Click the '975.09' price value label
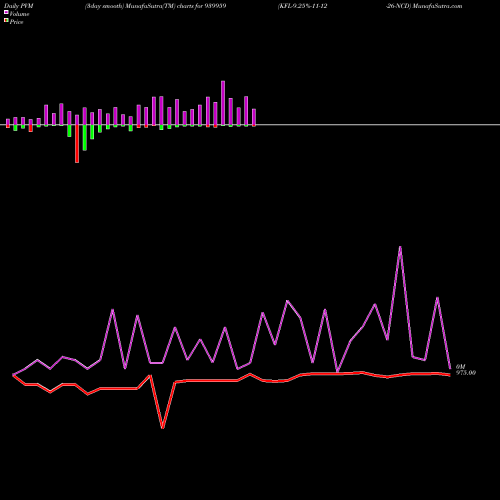The height and width of the screenshot is (500, 500). [x=466, y=373]
